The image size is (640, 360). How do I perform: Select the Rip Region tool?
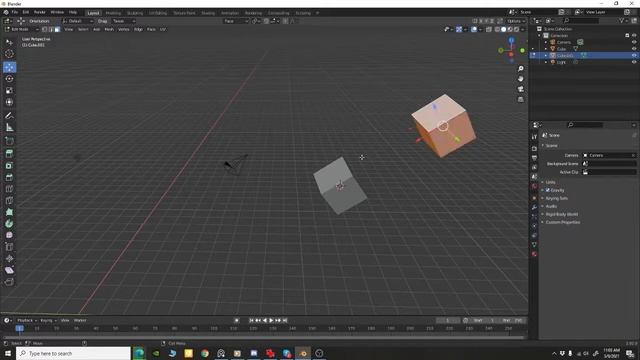coord(9,282)
